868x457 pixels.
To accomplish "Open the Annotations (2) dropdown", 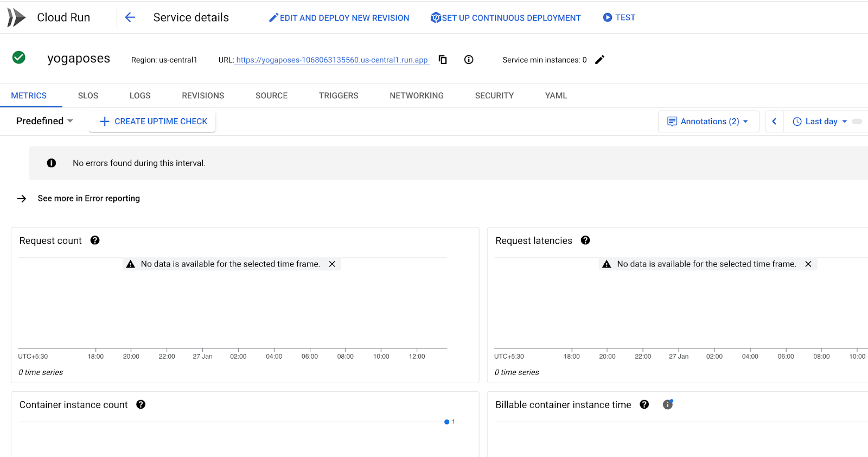I will tap(709, 122).
